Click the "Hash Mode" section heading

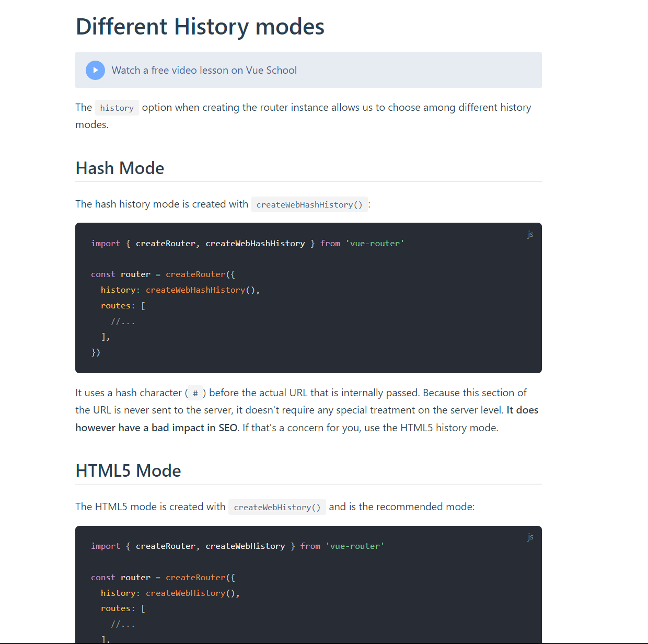[x=120, y=168]
